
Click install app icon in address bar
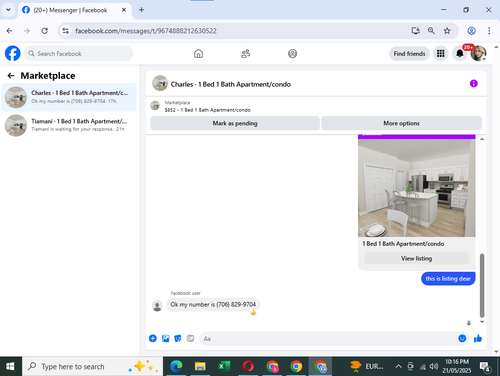point(415,31)
